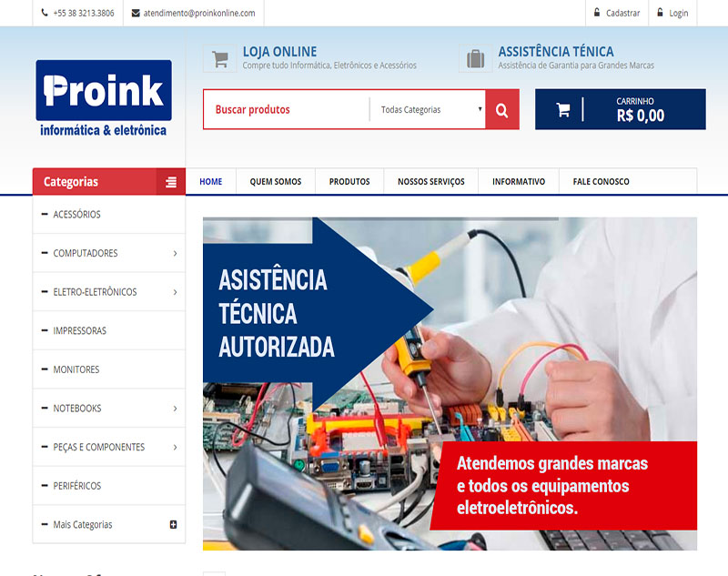Open the Todas Categorias dropdown
This screenshot has height=576, width=728.
point(428,109)
